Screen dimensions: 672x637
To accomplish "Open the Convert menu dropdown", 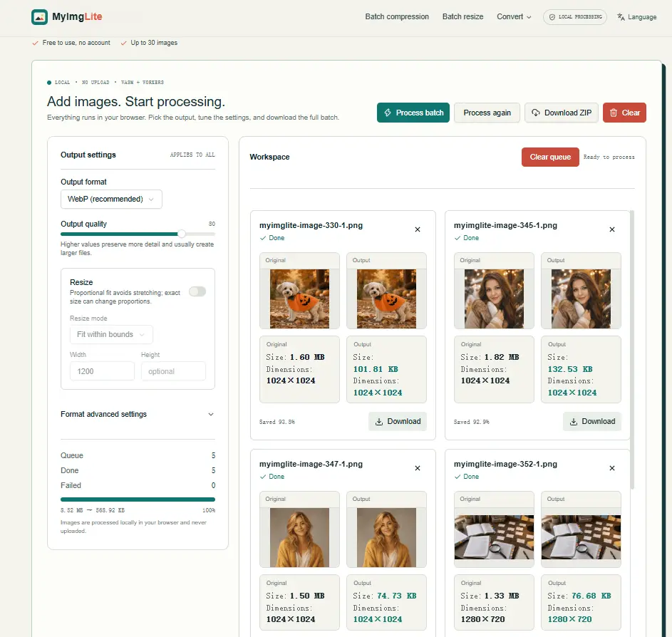I will 514,16.
